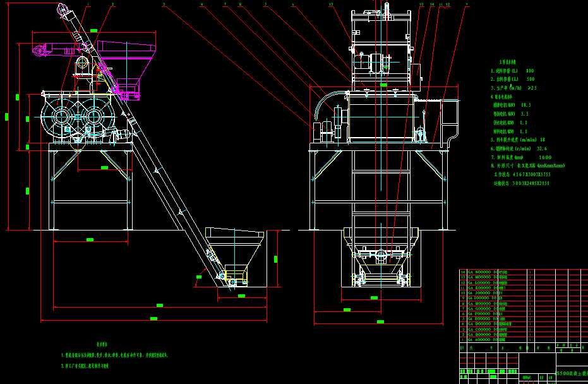Select the 32.6 shaft speed value

pos(542,148)
